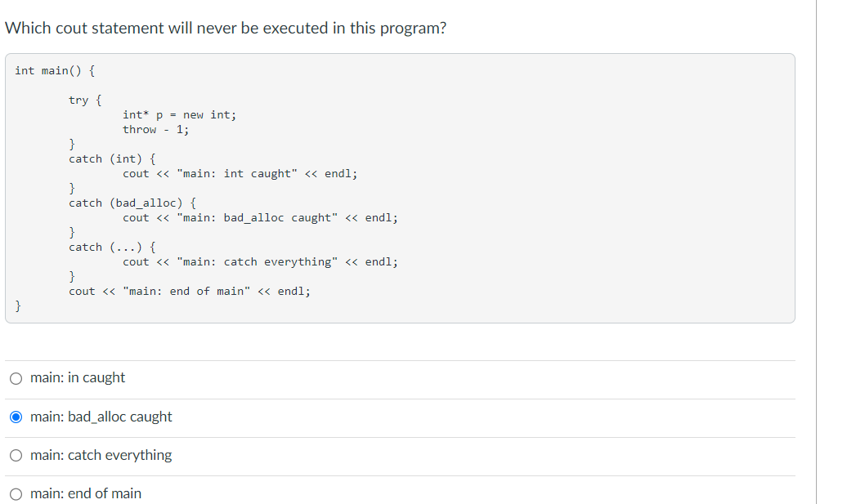Click the answer text 'main: end of main'
Viewport: 856px width, 504px height.
click(x=85, y=493)
